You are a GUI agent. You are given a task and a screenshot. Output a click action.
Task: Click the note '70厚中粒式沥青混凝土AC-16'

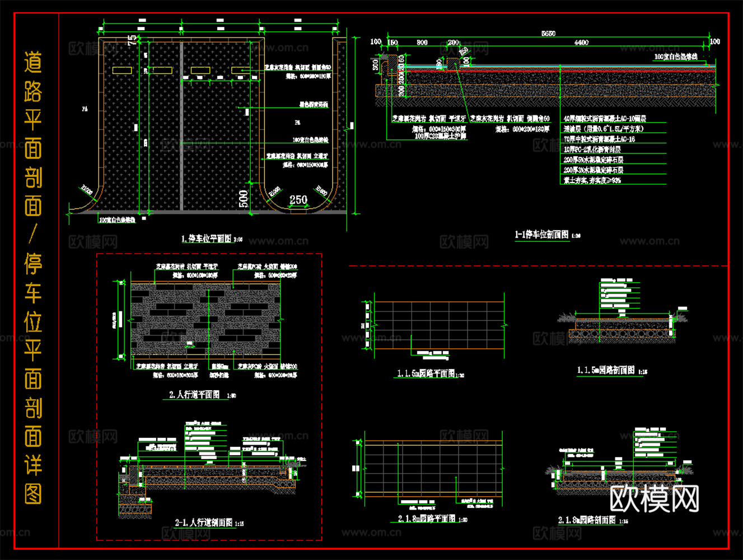(599, 139)
